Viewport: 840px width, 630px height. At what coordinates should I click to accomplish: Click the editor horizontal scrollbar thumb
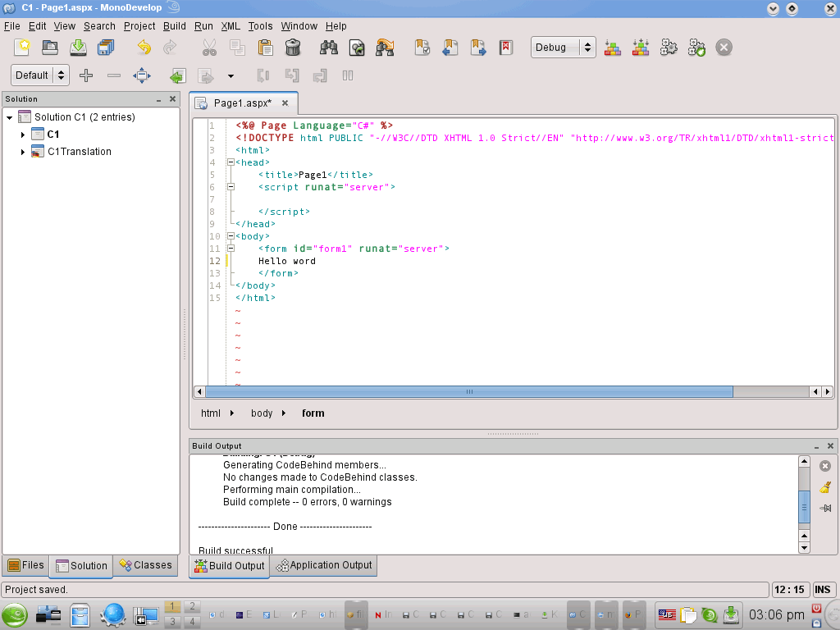pyautogui.click(x=468, y=392)
